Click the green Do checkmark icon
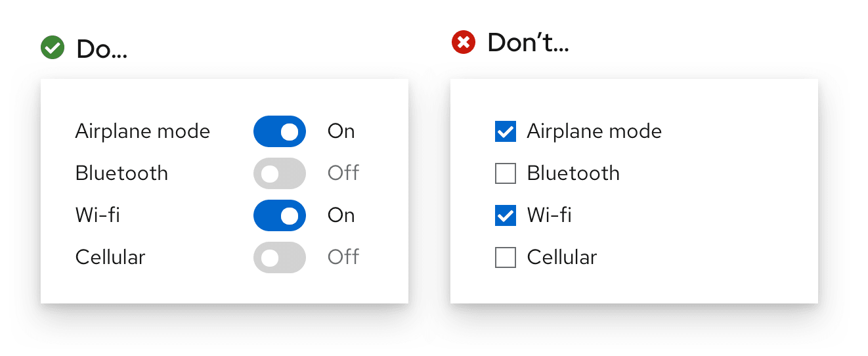The height and width of the screenshot is (356, 868). point(53,48)
